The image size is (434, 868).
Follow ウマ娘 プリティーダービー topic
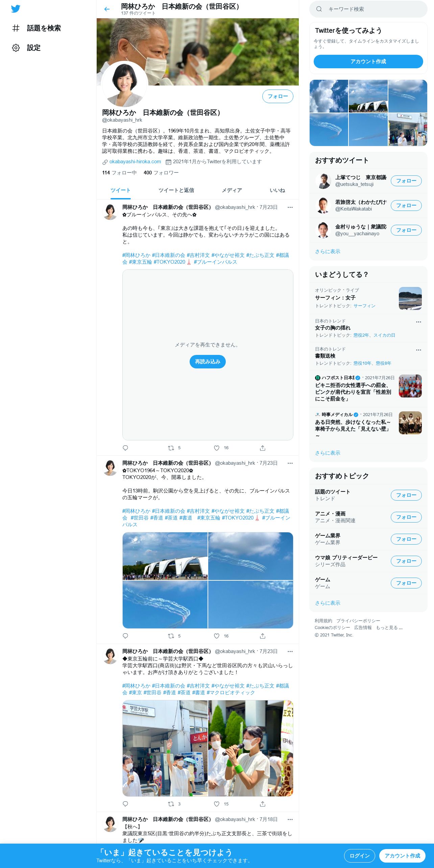point(406,561)
